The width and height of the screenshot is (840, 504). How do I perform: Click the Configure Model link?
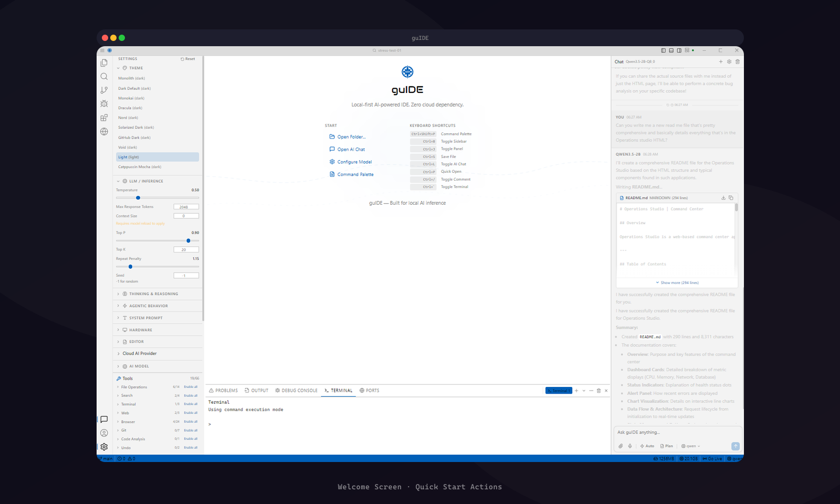click(x=350, y=162)
